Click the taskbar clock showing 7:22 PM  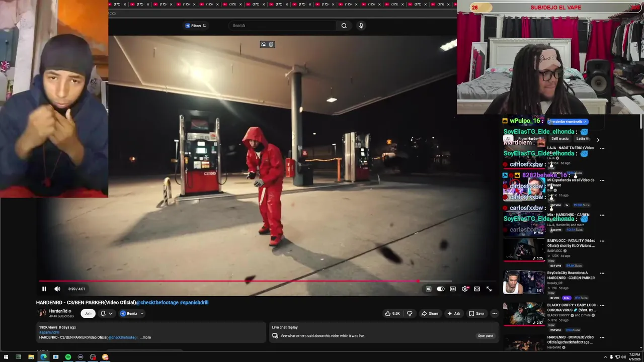[634, 357]
